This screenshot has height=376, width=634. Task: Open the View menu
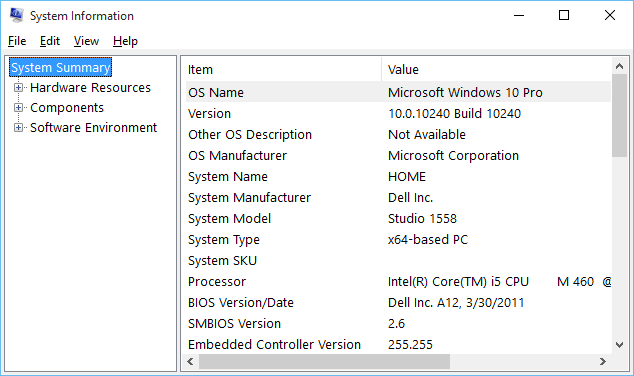(x=86, y=41)
